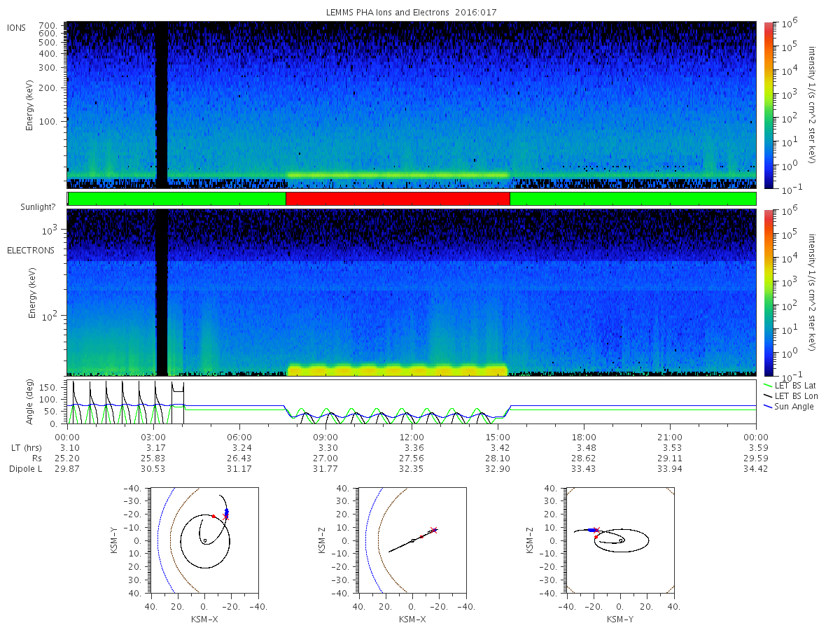Click the electrons panel "Energy (keV)" axis label
840x630 pixels.
coord(33,293)
